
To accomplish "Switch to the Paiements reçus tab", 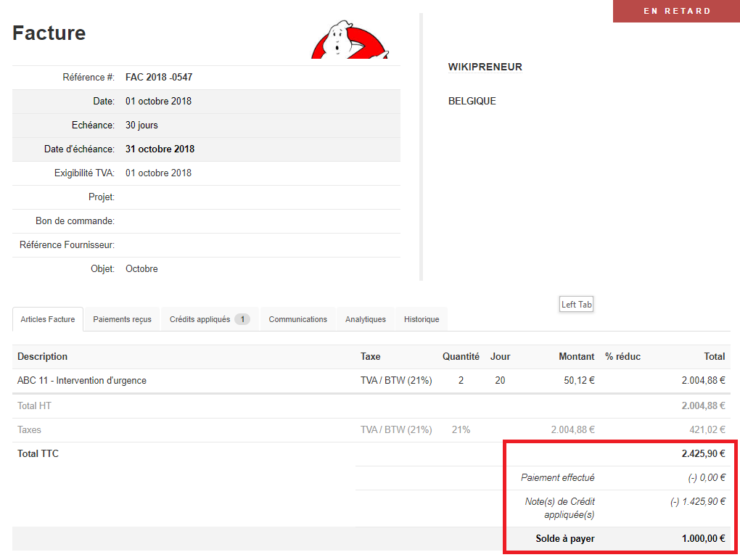I will 121,319.
